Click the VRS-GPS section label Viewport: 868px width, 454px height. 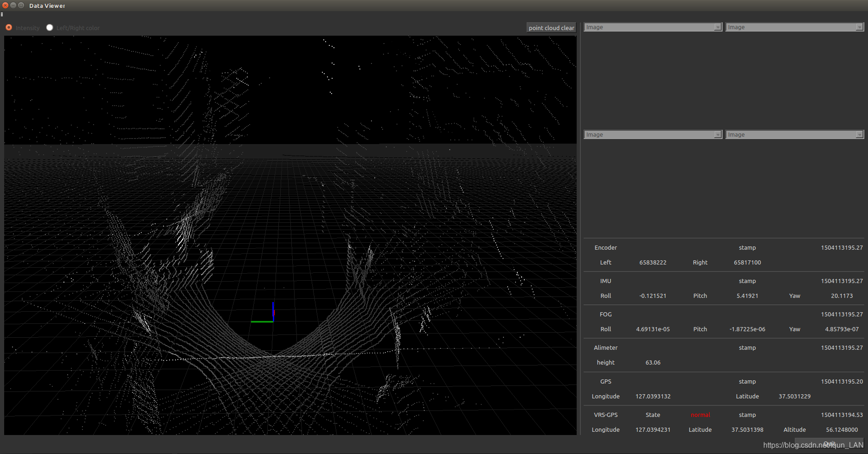(605, 415)
